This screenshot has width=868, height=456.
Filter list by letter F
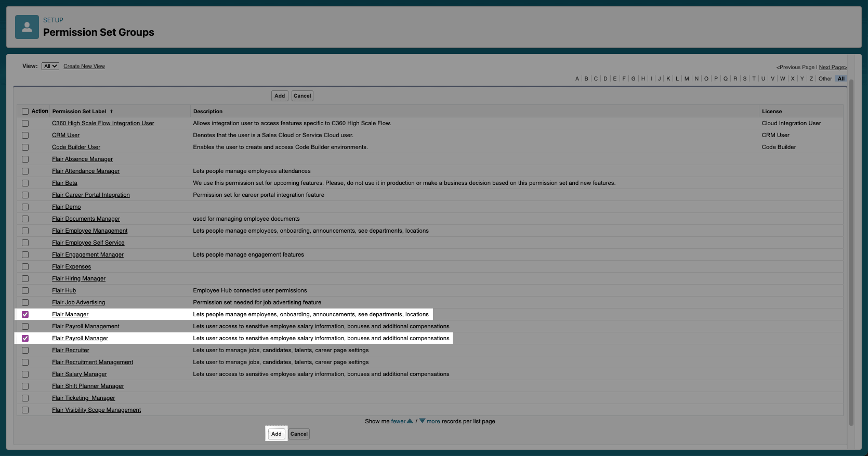coord(624,79)
